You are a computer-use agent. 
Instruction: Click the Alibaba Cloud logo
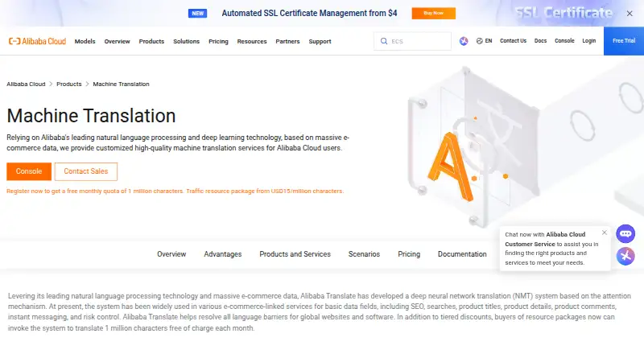click(x=37, y=41)
